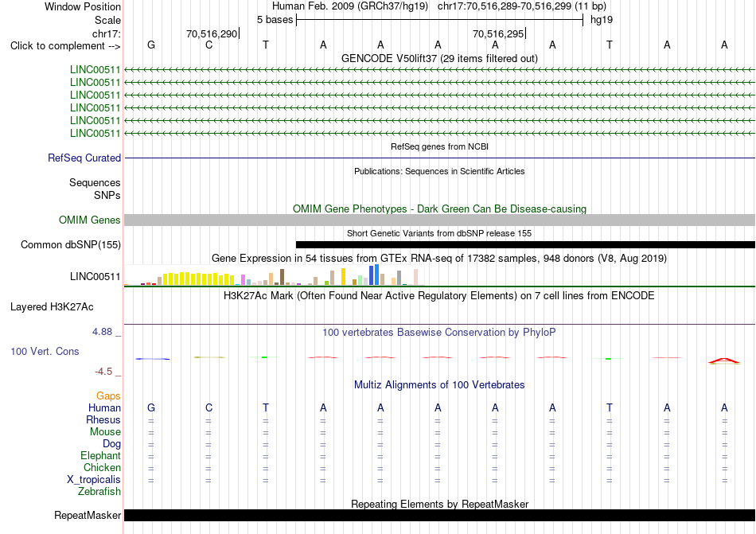The height and width of the screenshot is (534, 756).
Task: Click the 70,516,295 coordinate marker
Action: [498, 33]
